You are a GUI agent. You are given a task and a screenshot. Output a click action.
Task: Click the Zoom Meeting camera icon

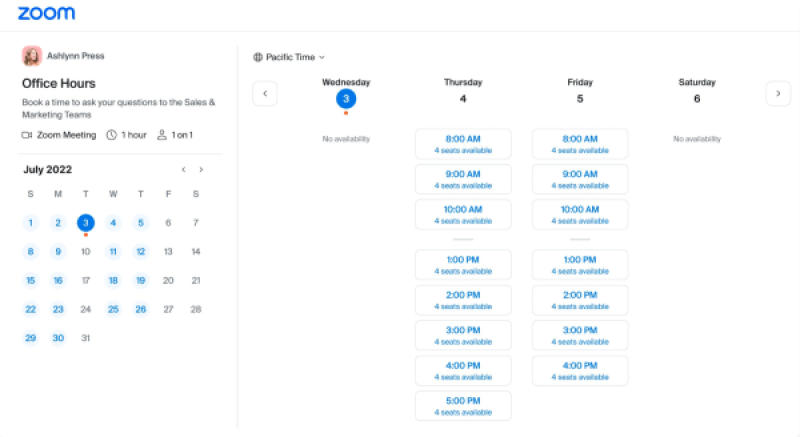click(x=27, y=134)
